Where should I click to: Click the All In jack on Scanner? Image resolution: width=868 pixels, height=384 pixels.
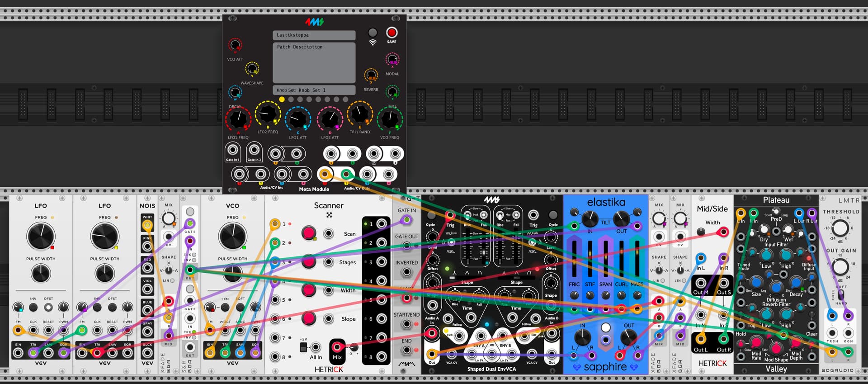(x=316, y=347)
